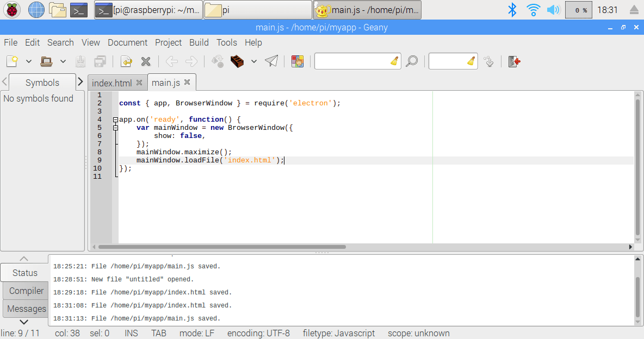Adjust the system volume control
The image size is (644, 339).
[x=554, y=9]
